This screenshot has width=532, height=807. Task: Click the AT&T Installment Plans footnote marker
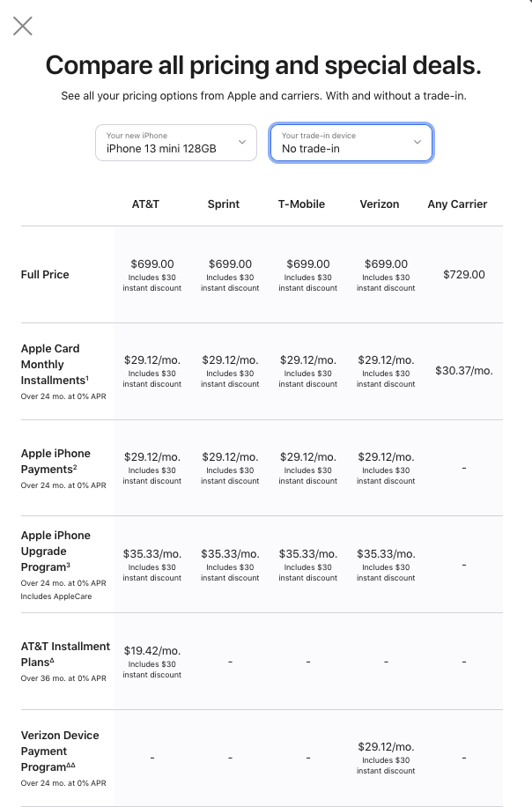click(51, 660)
